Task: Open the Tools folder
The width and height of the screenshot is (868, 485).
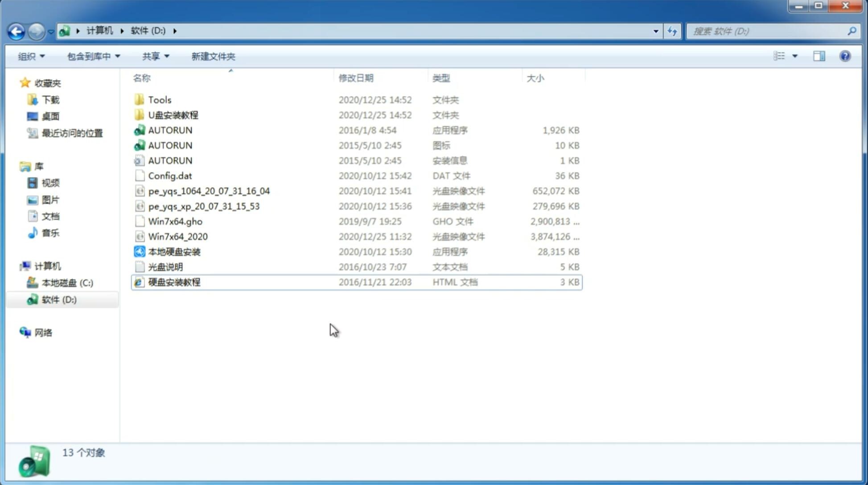Action: coord(159,99)
